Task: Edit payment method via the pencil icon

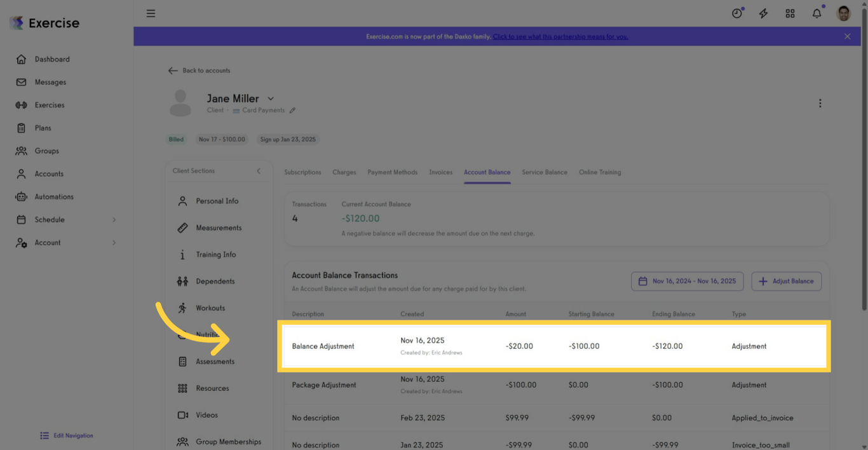Action: click(x=292, y=110)
